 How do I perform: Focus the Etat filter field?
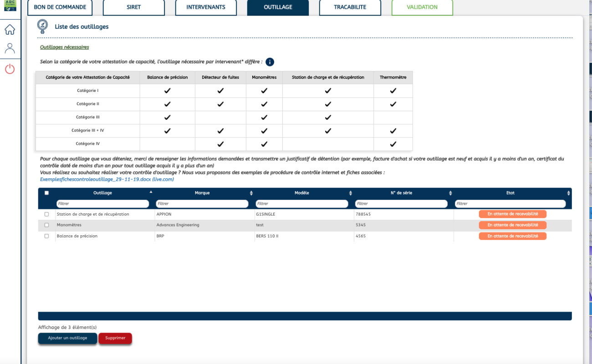point(510,204)
